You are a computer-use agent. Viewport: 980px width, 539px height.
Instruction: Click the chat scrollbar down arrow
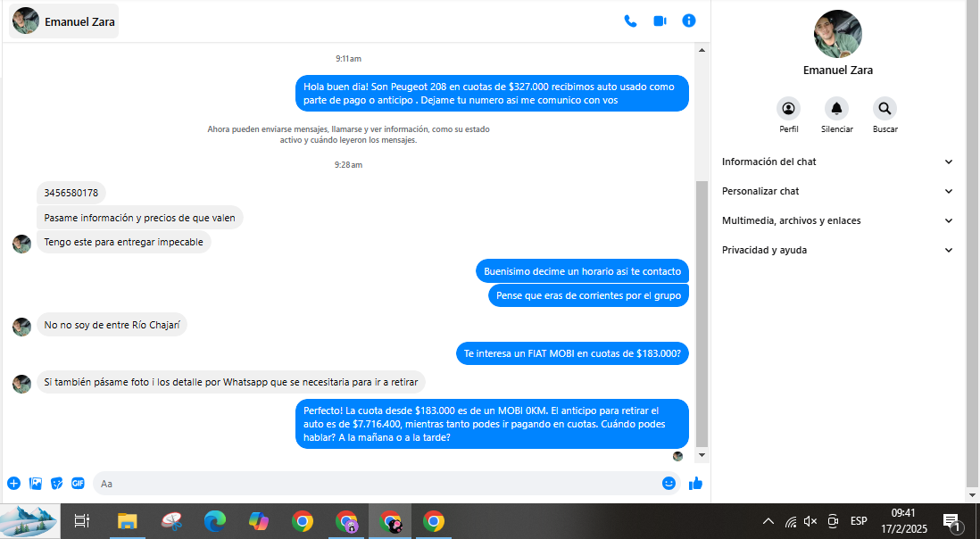pos(702,455)
